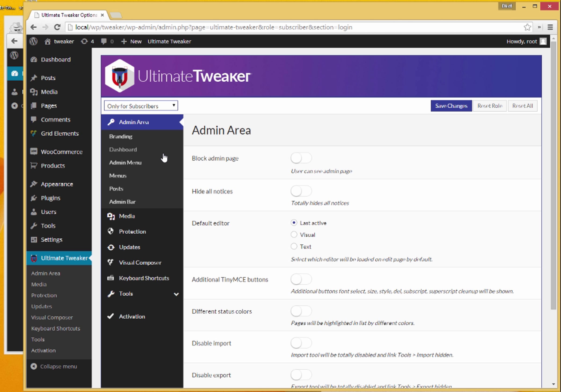Toggle the Block admin page switch
The height and width of the screenshot is (392, 561).
coord(301,158)
